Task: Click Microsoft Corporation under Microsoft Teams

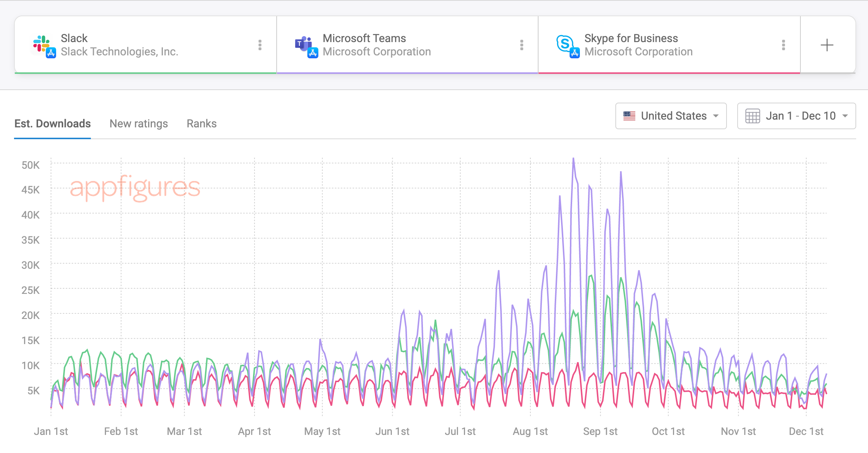Action: 377,52
